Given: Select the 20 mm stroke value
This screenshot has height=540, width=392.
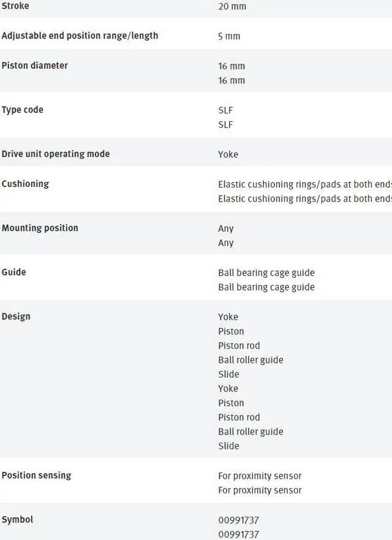Looking at the screenshot, I should 232,7.
